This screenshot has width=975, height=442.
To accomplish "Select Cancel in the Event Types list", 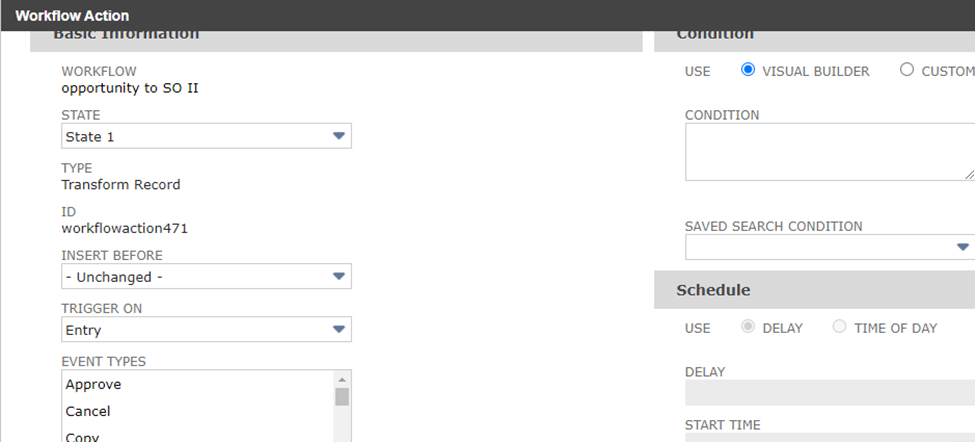I will tap(88, 411).
